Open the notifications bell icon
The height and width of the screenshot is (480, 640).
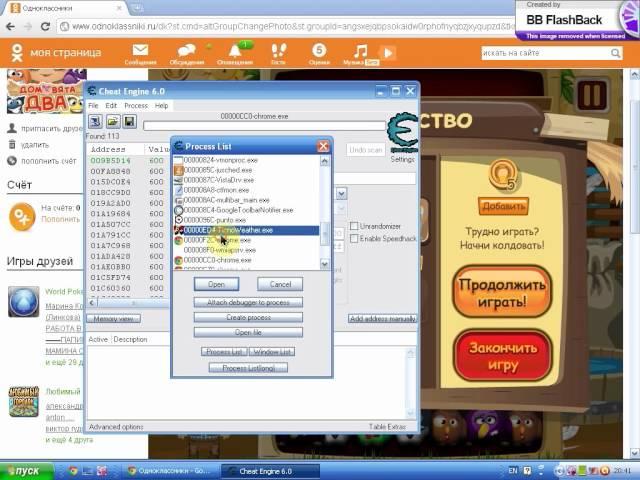(x=235, y=51)
